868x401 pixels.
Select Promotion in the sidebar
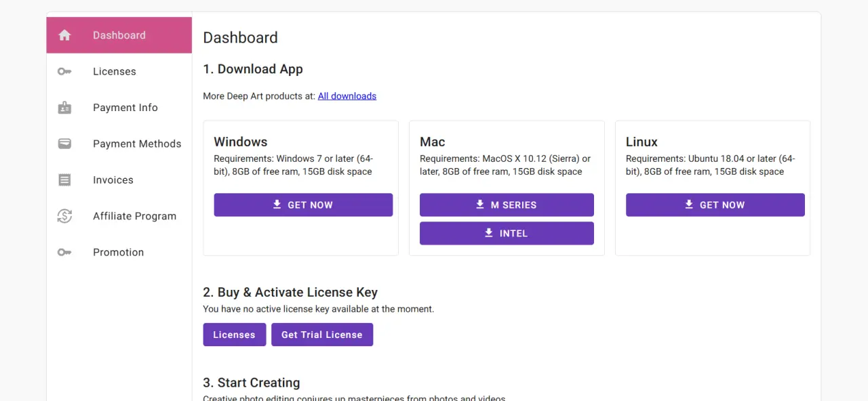coord(119,252)
